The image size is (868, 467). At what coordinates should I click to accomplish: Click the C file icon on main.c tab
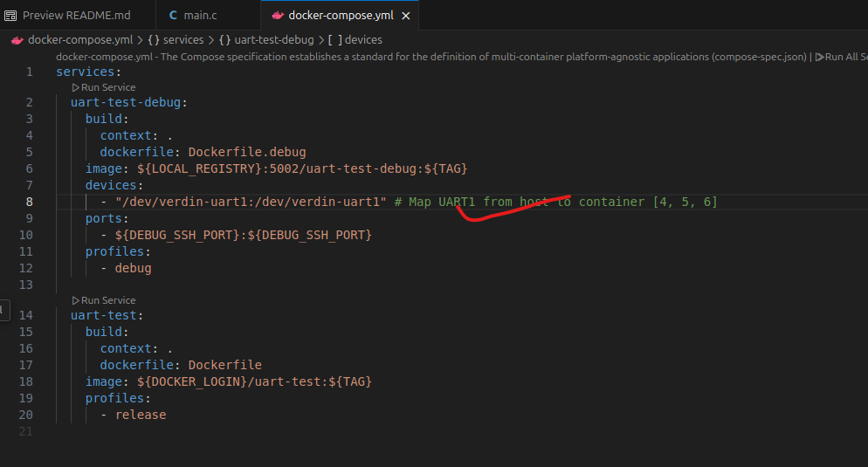point(173,16)
